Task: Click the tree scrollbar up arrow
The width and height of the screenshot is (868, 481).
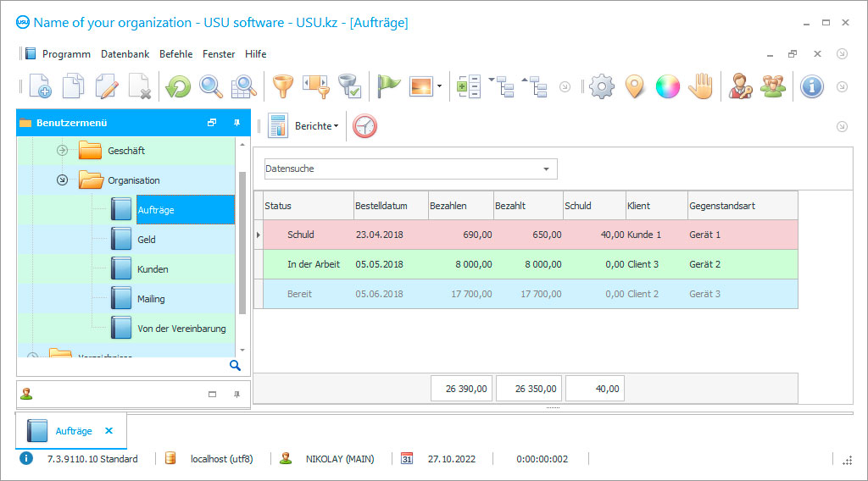Action: (x=242, y=145)
